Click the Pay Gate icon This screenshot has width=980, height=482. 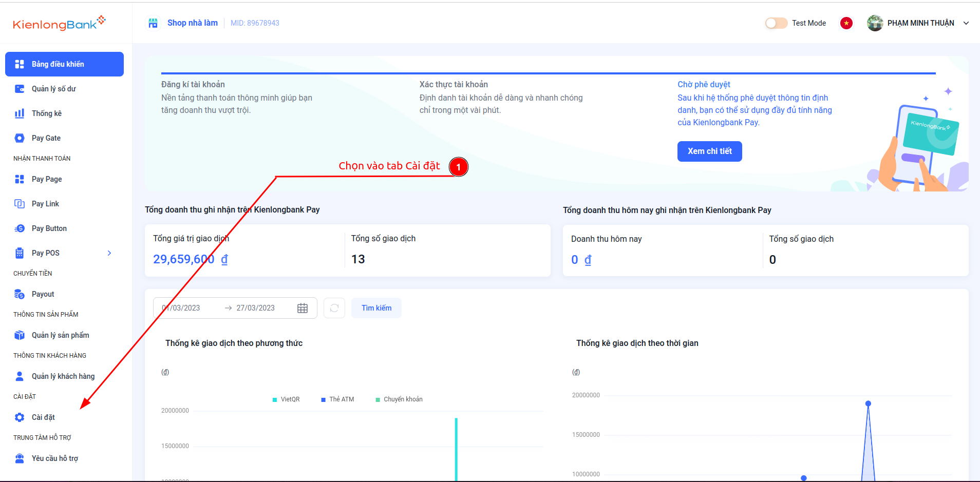click(x=20, y=138)
